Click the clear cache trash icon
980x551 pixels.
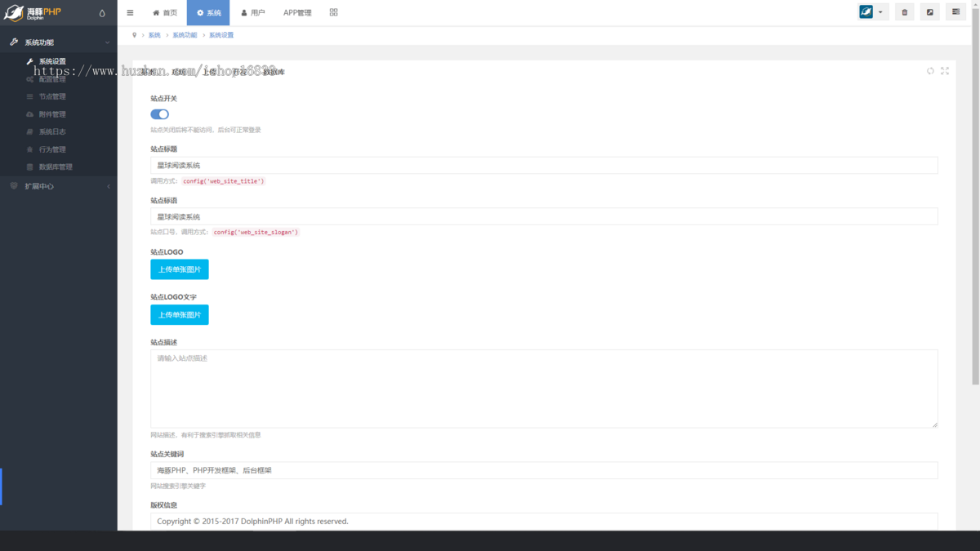904,12
